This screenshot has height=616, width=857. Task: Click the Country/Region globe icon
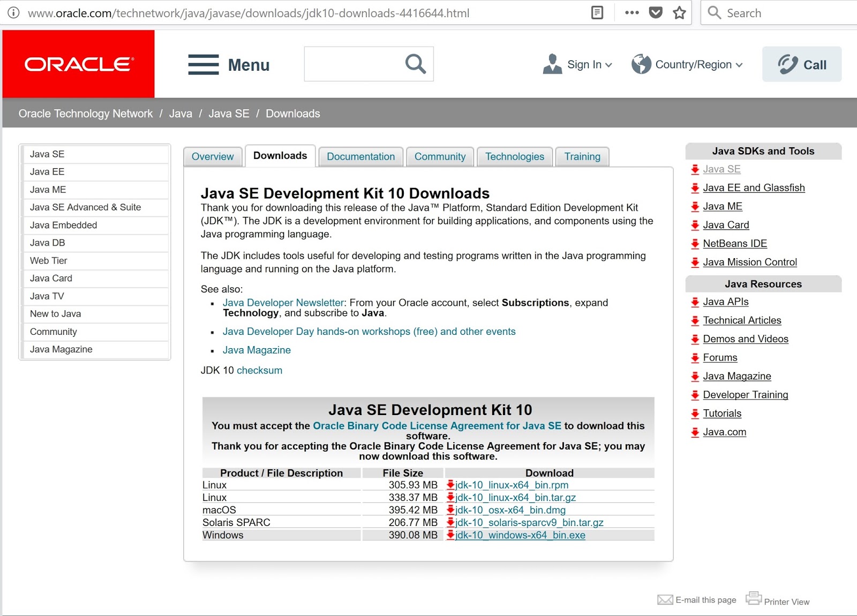click(641, 64)
